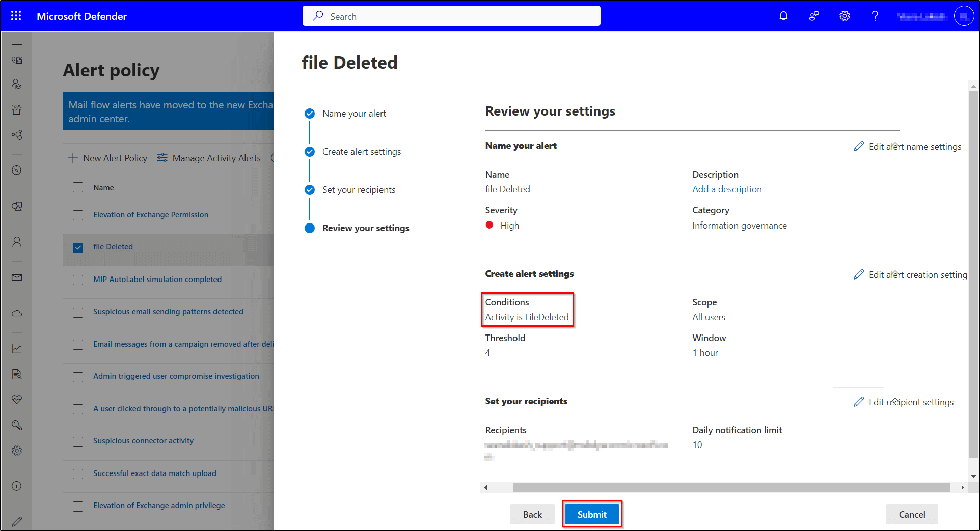The width and height of the screenshot is (980, 531).
Task: Open the community people icon in top bar
Action: point(814,16)
